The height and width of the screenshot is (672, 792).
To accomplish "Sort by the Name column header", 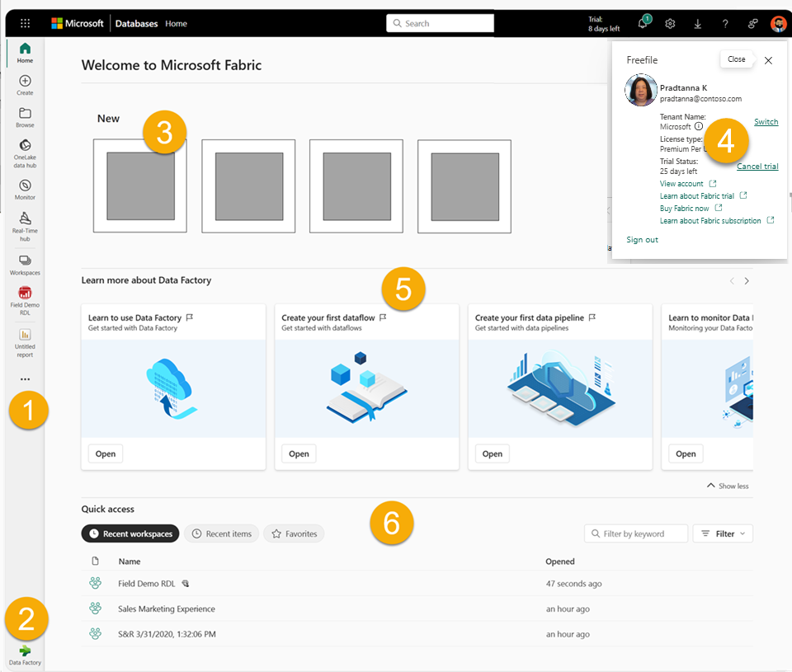I will (x=130, y=562).
